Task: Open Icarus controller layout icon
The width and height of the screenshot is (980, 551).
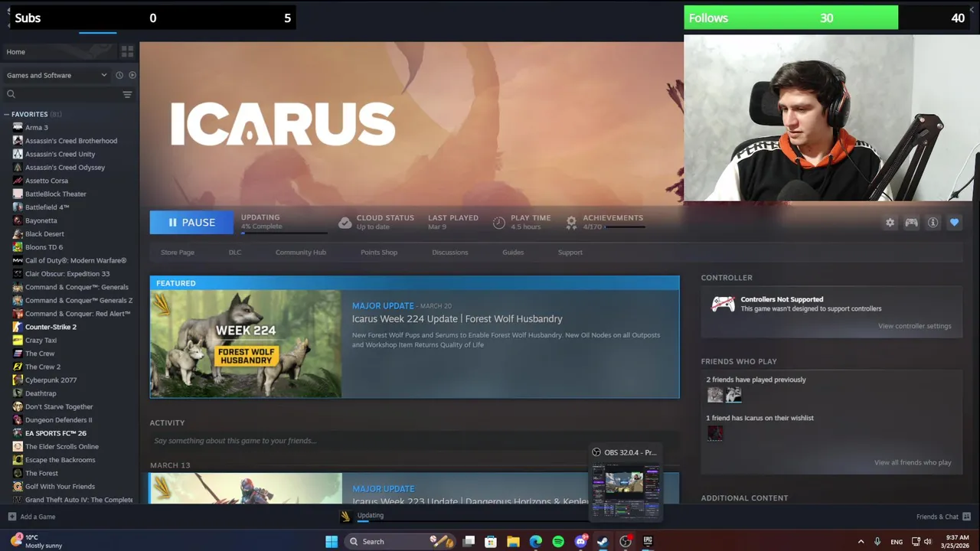Action: (x=911, y=223)
